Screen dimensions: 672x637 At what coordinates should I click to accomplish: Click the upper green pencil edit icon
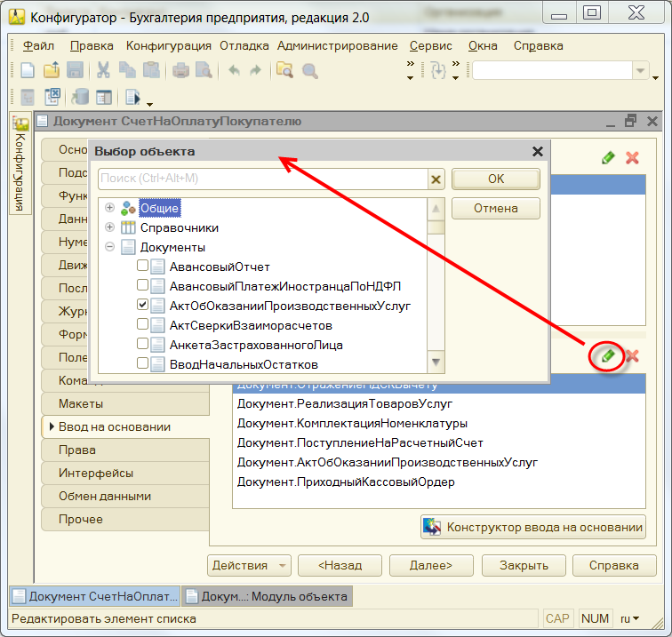pyautogui.click(x=608, y=157)
